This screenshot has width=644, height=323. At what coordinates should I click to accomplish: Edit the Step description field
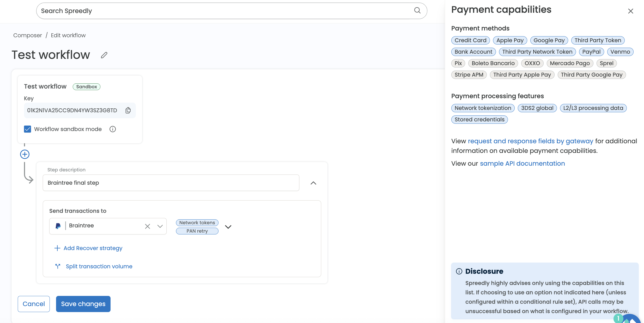(x=171, y=183)
